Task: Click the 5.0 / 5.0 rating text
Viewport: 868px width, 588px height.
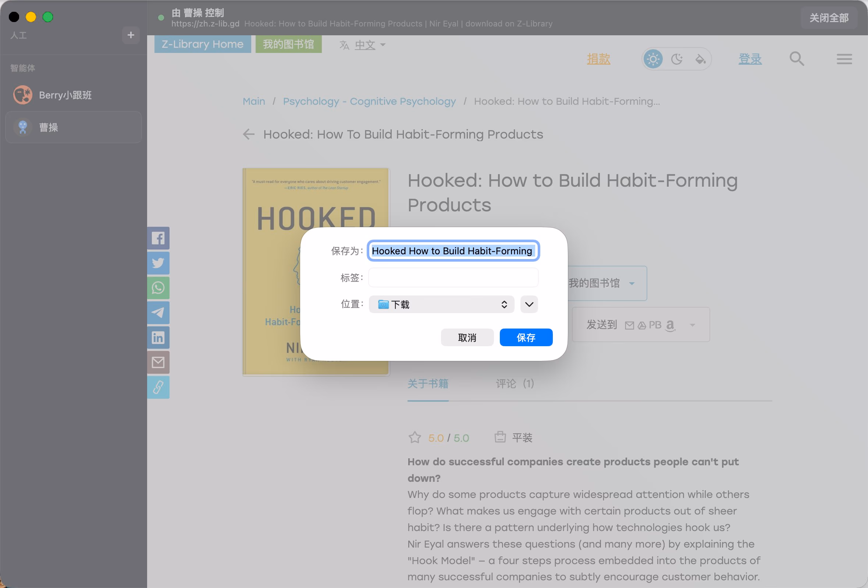Action: tap(449, 438)
